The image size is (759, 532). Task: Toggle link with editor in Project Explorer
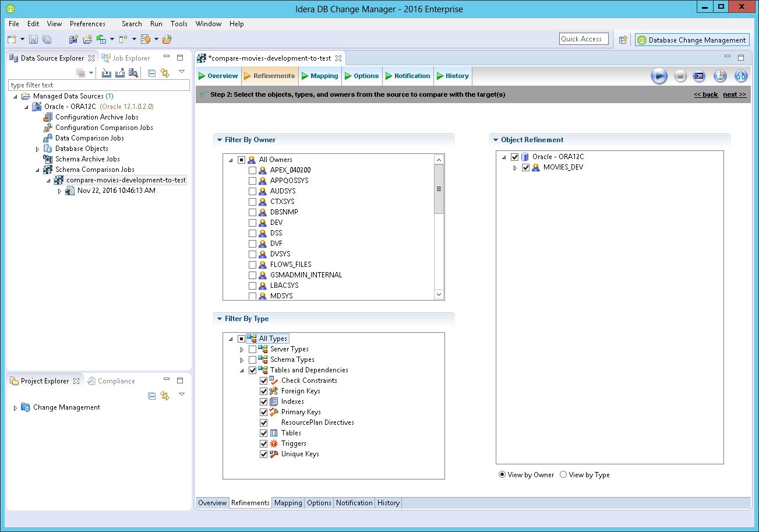[165, 396]
